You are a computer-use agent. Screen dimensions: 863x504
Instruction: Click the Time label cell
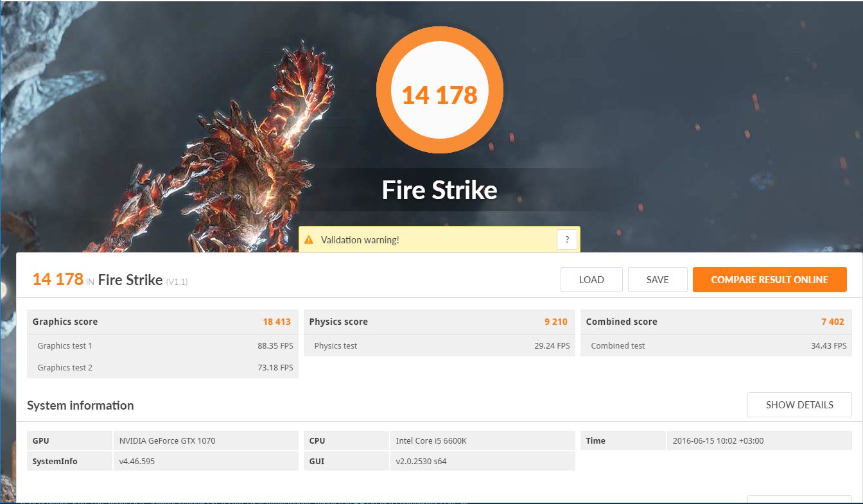pyautogui.click(x=623, y=440)
